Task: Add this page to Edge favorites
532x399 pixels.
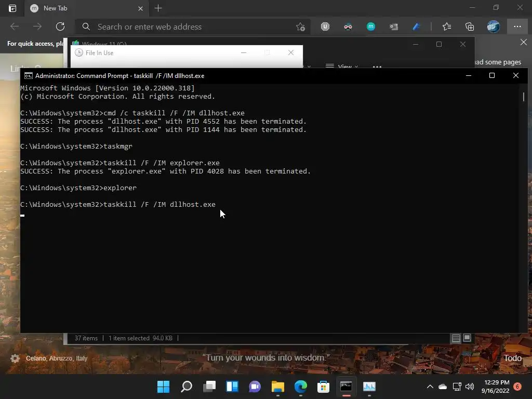Action: coord(300,27)
